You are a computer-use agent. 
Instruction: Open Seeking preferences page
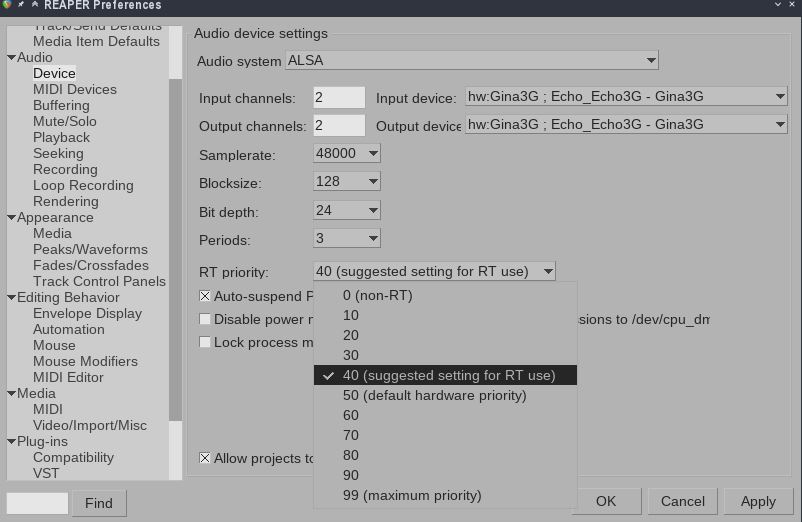click(x=58, y=153)
